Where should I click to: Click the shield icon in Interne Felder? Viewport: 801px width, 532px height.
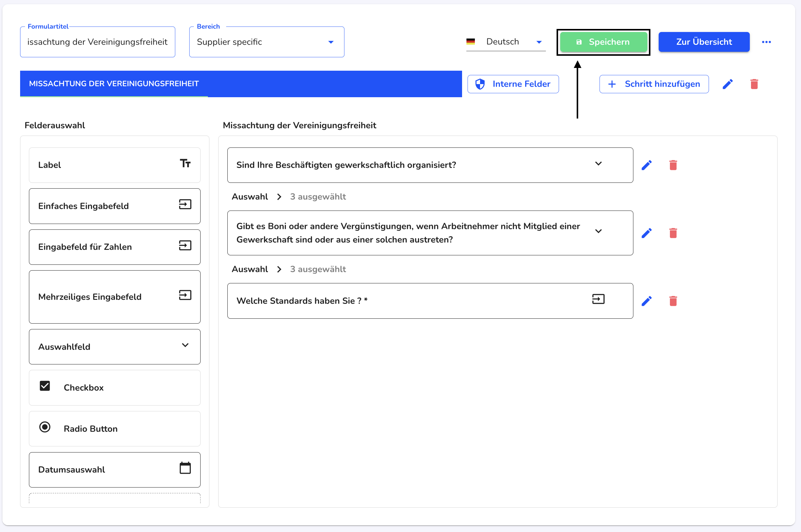(x=479, y=84)
